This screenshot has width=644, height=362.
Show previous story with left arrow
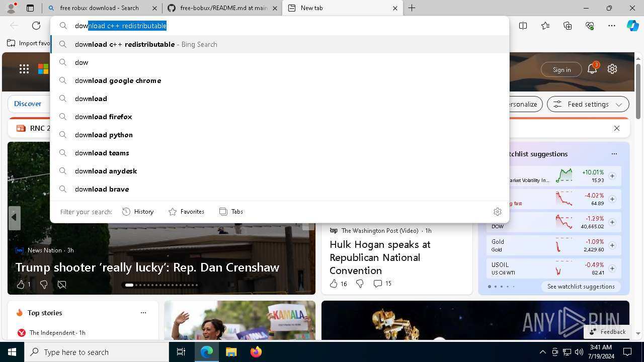click(x=14, y=218)
